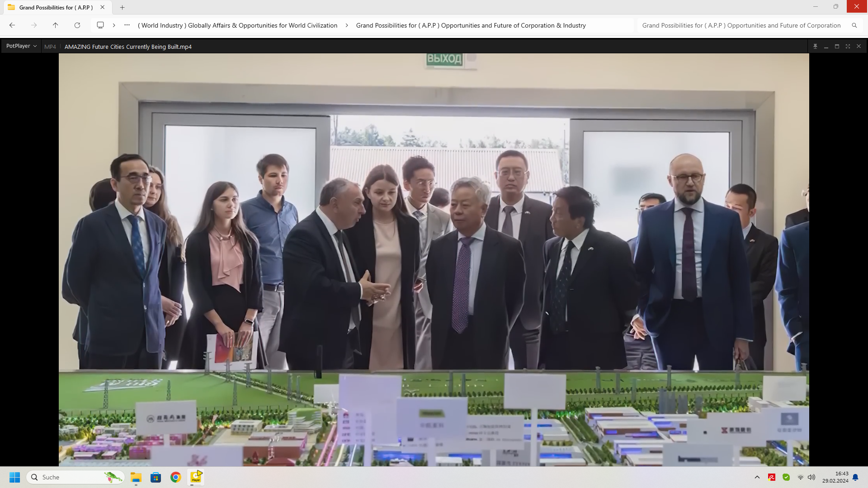This screenshot has width=868, height=488.
Task: Open Grand Possibilities breadcrumb folder
Action: pyautogui.click(x=471, y=25)
